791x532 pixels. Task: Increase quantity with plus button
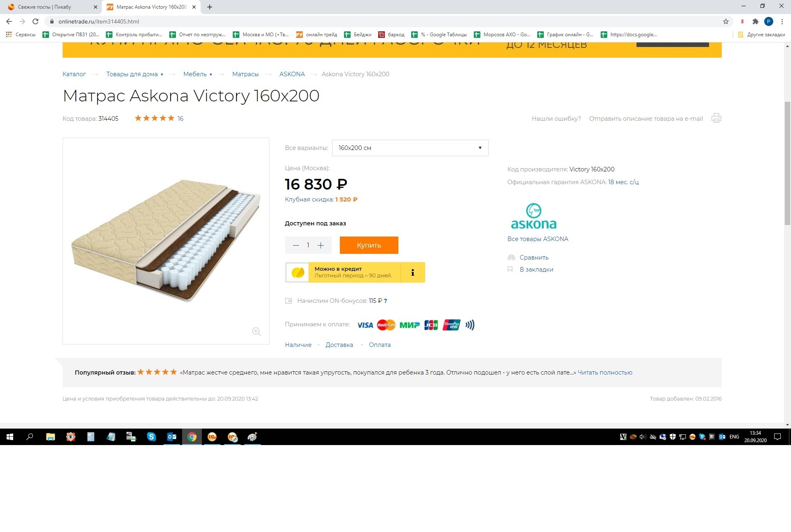point(321,245)
